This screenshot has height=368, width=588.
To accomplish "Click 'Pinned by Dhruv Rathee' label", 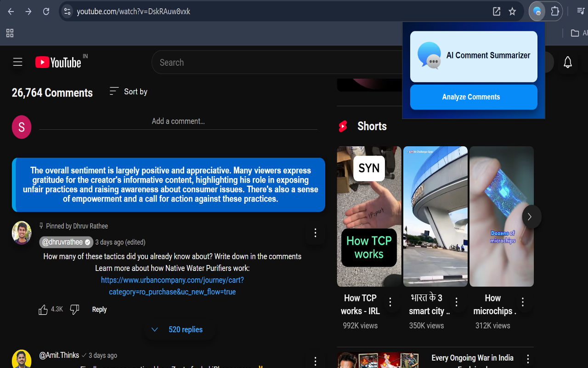I will pos(77,226).
